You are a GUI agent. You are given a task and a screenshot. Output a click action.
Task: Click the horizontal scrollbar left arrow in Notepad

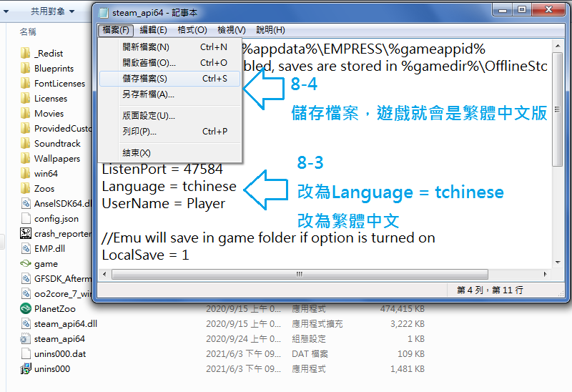pyautogui.click(x=104, y=274)
